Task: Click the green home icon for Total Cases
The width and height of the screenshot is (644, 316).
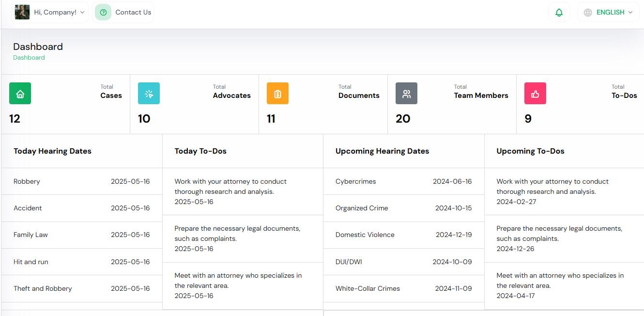Action: (20, 94)
